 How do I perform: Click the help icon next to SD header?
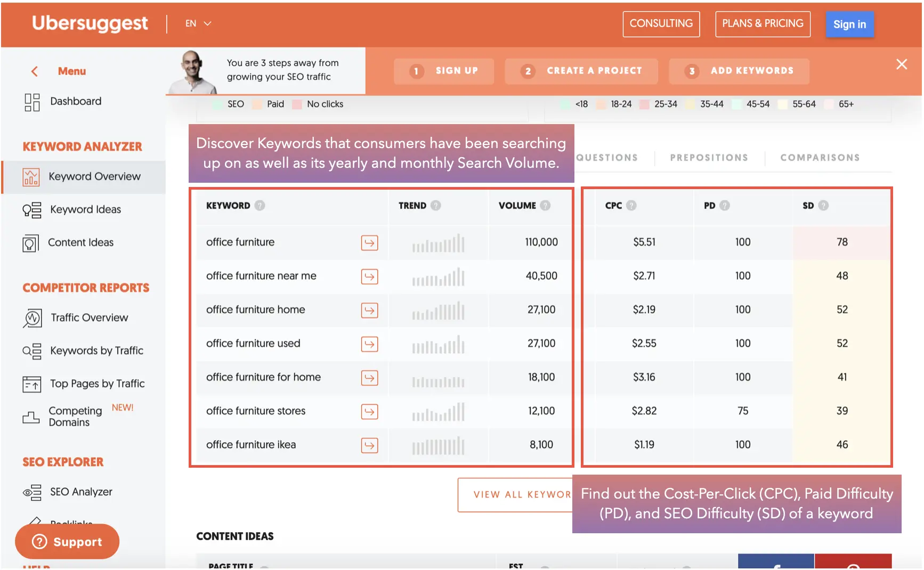tap(823, 206)
